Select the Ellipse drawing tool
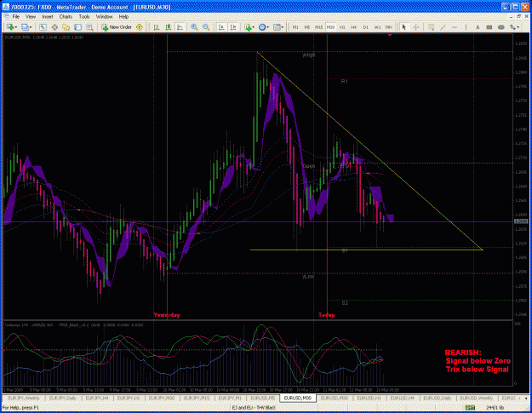The width and height of the screenshot is (532, 413). point(501,27)
